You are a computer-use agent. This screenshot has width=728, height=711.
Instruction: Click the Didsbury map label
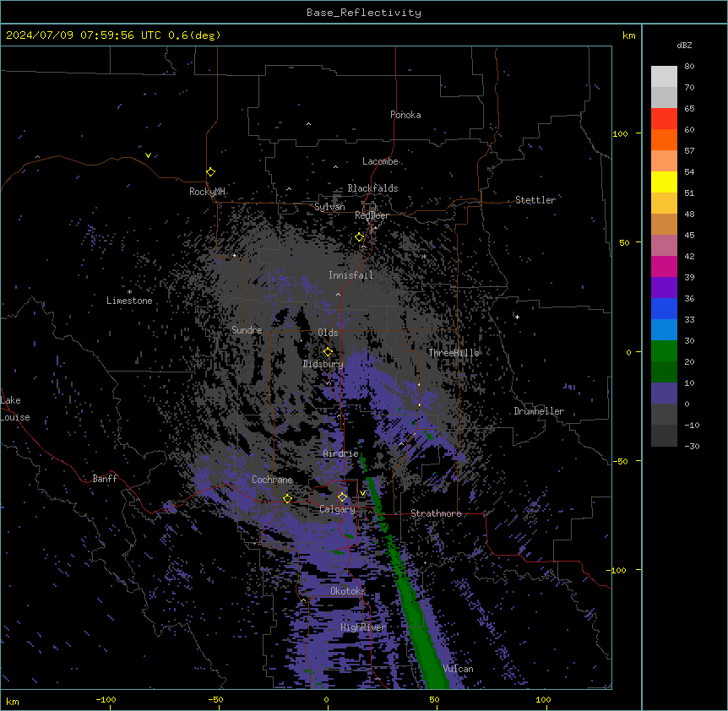pos(323,364)
